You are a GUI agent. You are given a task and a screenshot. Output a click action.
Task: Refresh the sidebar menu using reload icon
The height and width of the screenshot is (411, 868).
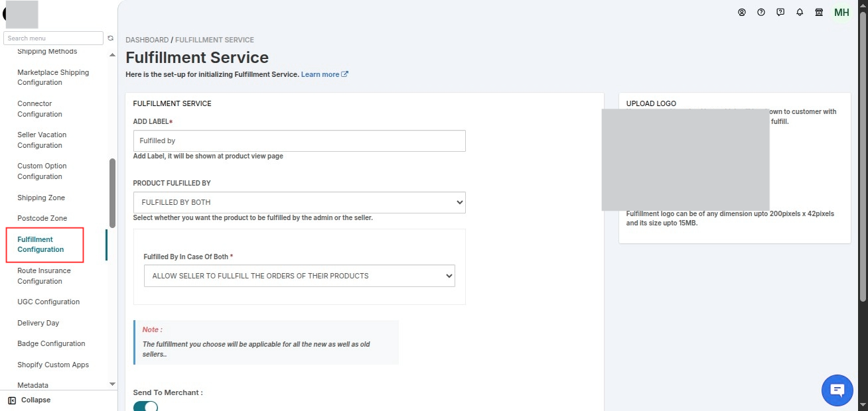click(111, 38)
